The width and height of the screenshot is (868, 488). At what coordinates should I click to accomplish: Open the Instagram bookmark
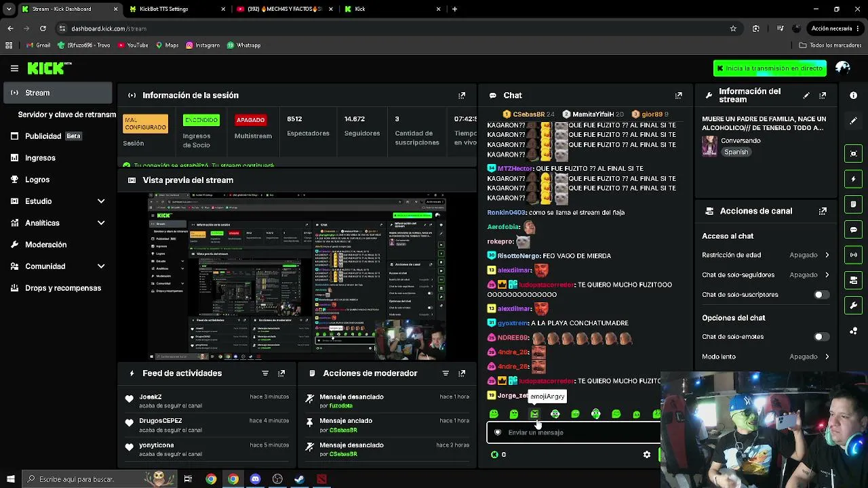tap(202, 45)
